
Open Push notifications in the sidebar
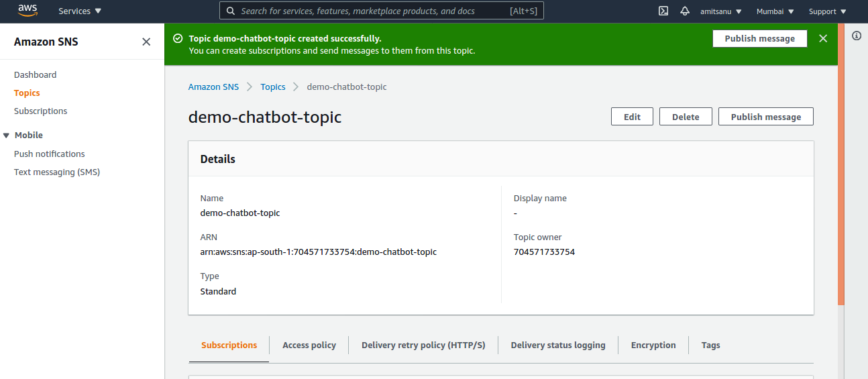click(x=50, y=154)
